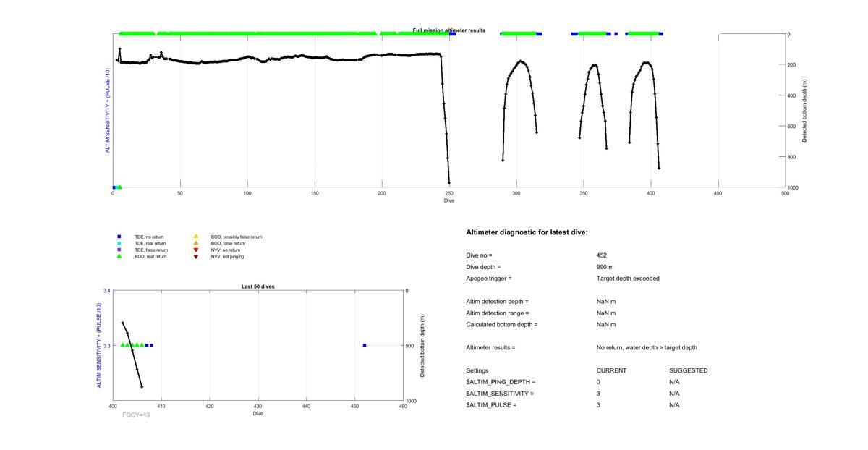868x450 pixels.
Task: Click the '$ALTIM_SENSITIVITY =' setting label
Action: [x=500, y=394]
